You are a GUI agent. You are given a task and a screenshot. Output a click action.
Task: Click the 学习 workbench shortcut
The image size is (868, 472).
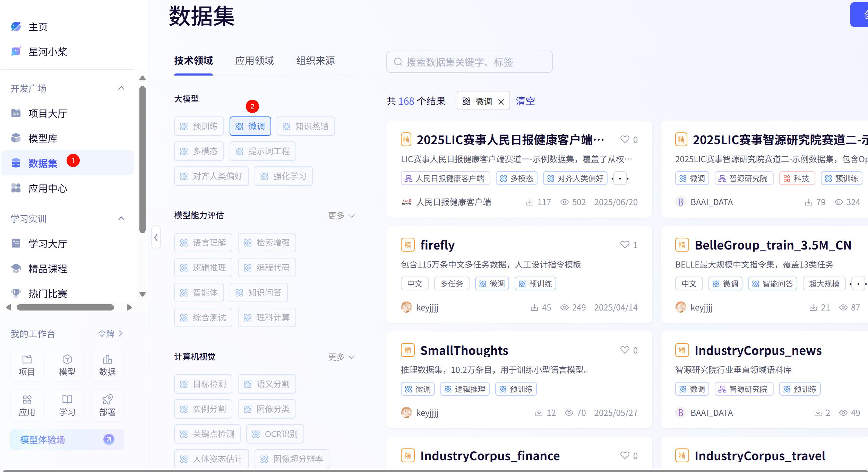67,406
